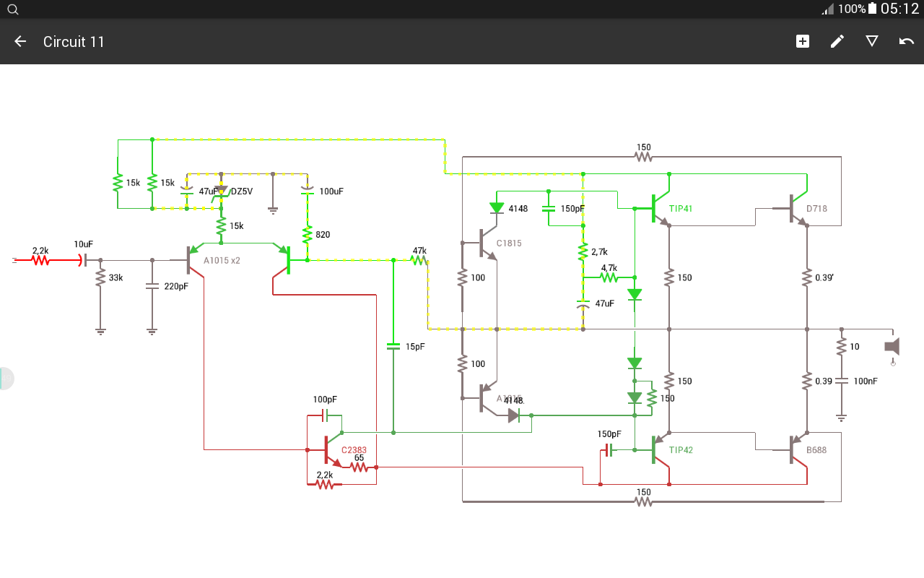The image size is (924, 578).
Task: Select the 100nF output capacitor
Action: click(x=841, y=381)
